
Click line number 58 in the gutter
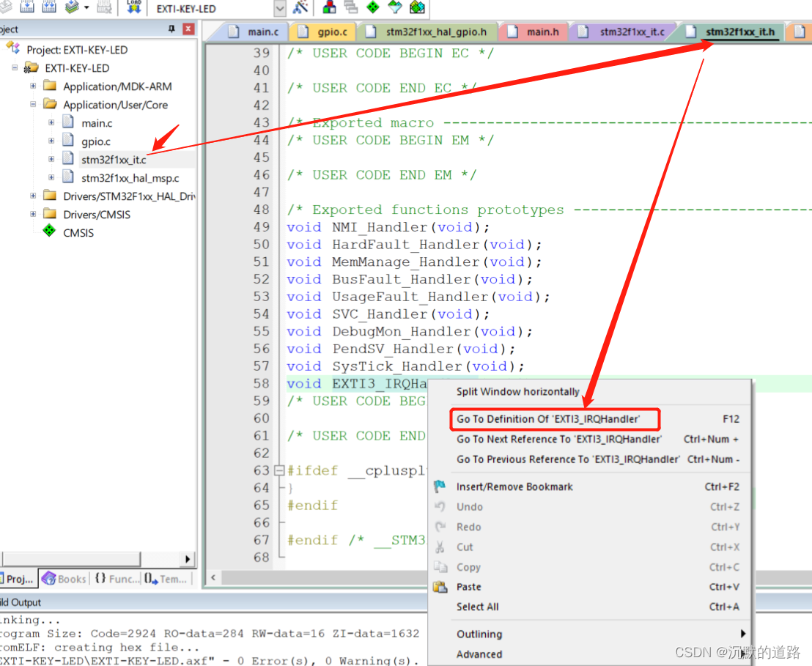262,383
